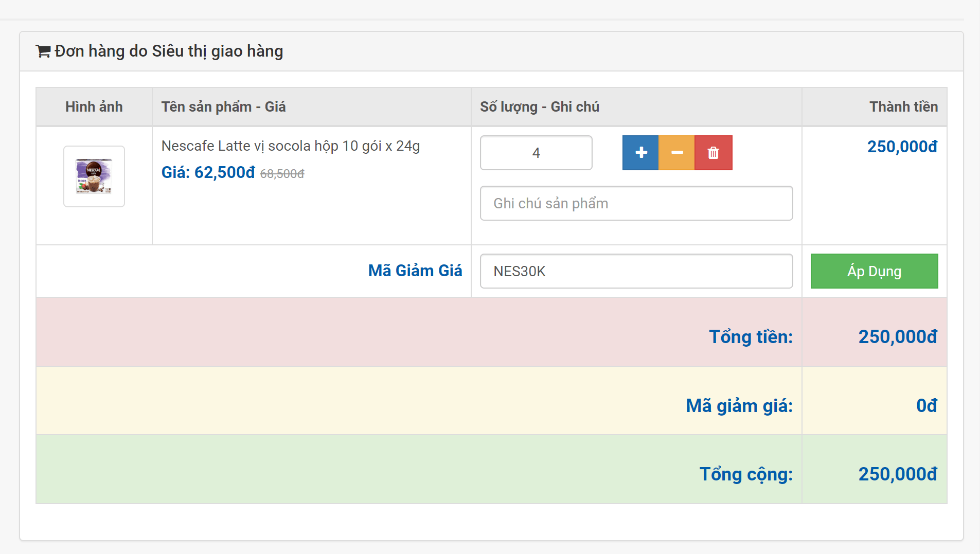Click the Hình ảnh column header

point(94,107)
